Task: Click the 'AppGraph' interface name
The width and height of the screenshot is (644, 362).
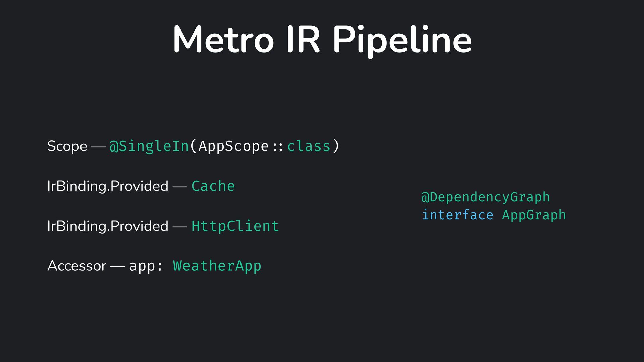Action: pos(534,215)
